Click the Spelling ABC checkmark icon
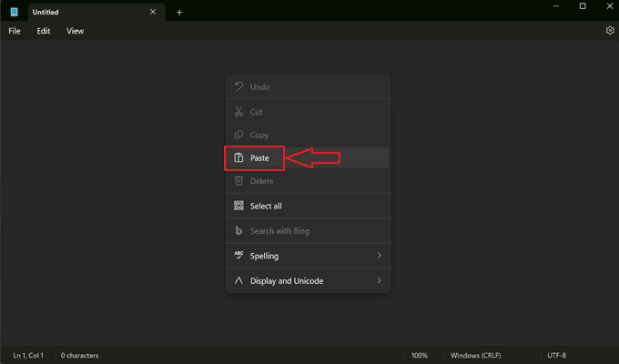Viewport: 619px width, 364px height. (238, 255)
